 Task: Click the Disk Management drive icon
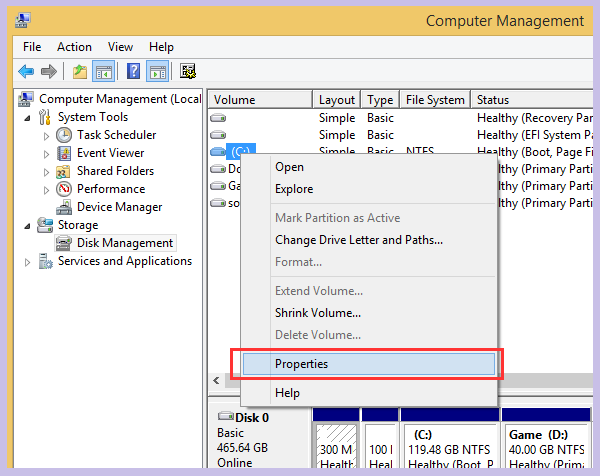click(64, 243)
